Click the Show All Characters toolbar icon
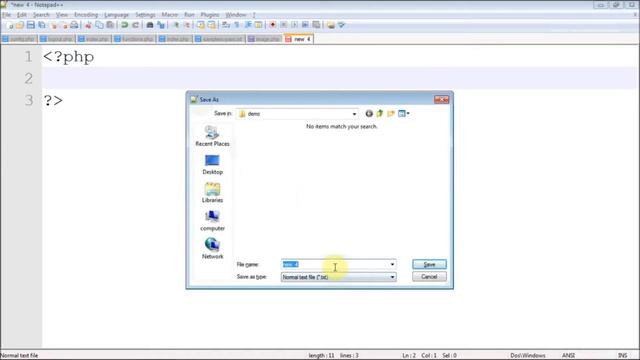Viewport: 640px width, 360px height. click(x=237, y=25)
